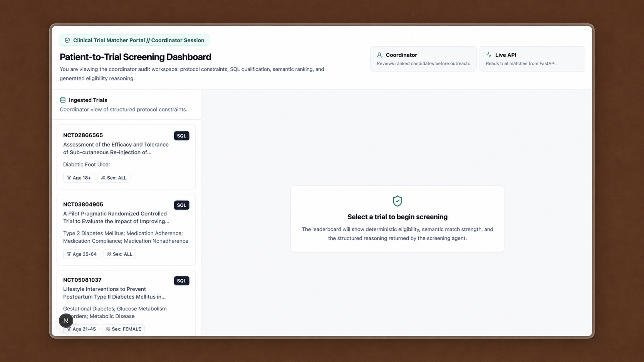Click Gestational Diabetes conditions text
Screen dimensions: 644x362
[115, 312]
